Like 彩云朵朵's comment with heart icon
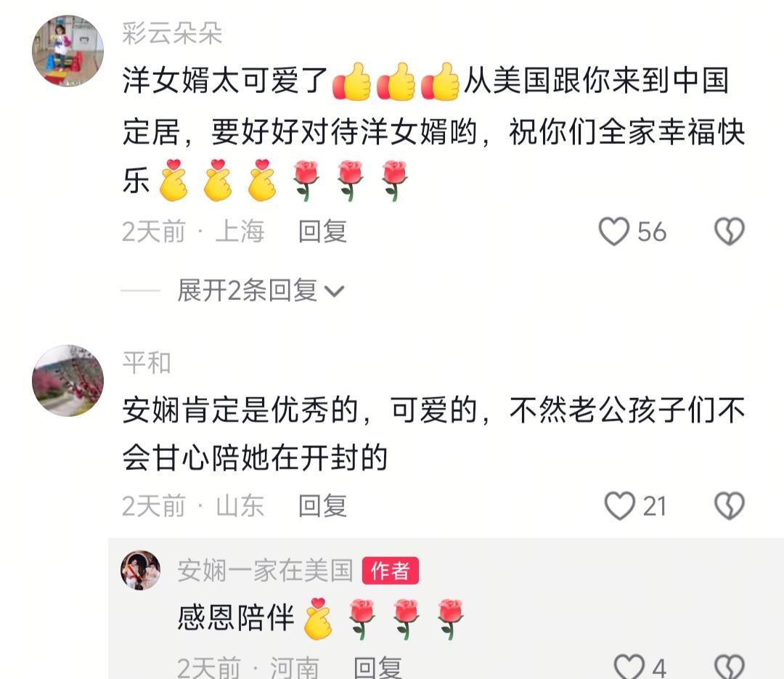Image resolution: width=784 pixels, height=679 pixels. tap(614, 232)
